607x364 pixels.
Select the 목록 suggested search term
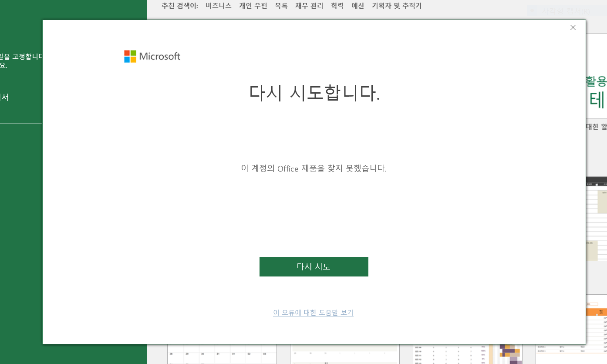coord(281,6)
